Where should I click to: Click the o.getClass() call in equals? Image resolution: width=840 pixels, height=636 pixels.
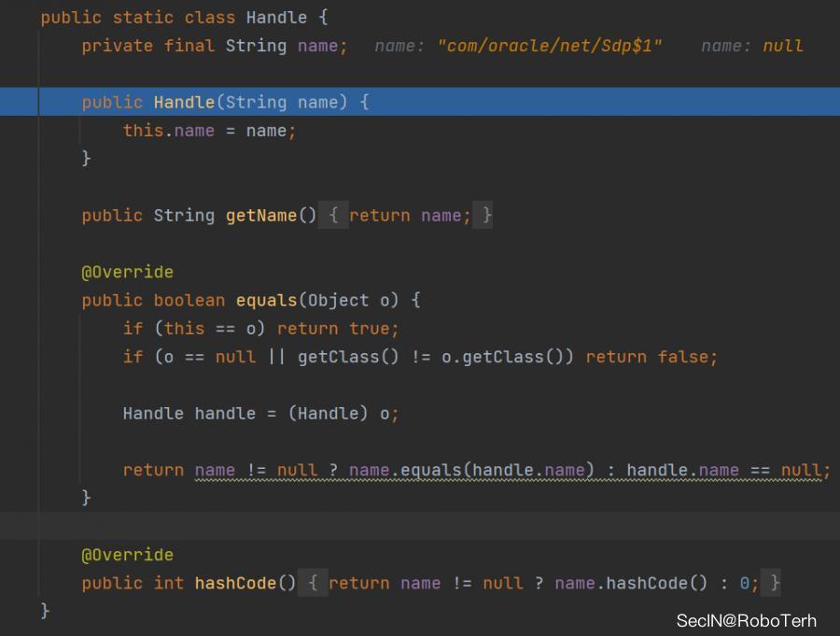(x=523, y=357)
